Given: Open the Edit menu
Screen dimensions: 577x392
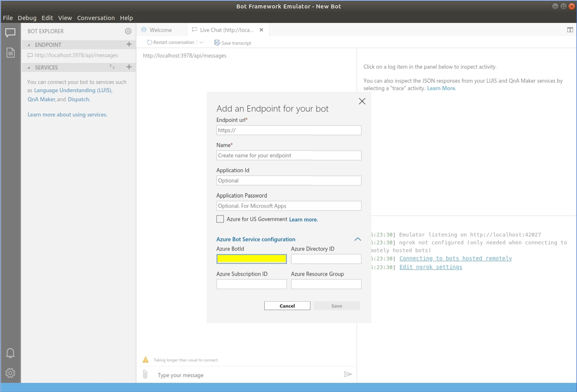Looking at the screenshot, I should click(47, 18).
